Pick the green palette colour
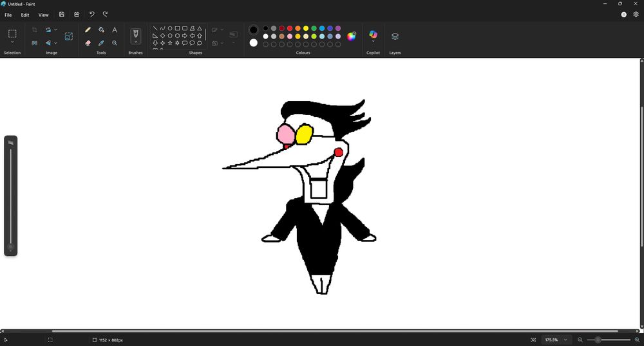 tap(314, 28)
